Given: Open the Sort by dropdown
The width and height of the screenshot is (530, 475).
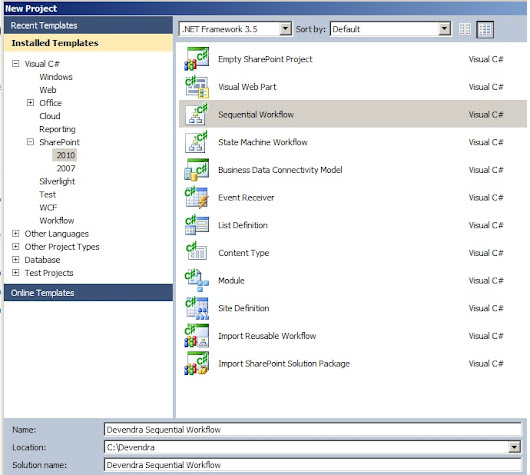Looking at the screenshot, I should pos(444,29).
